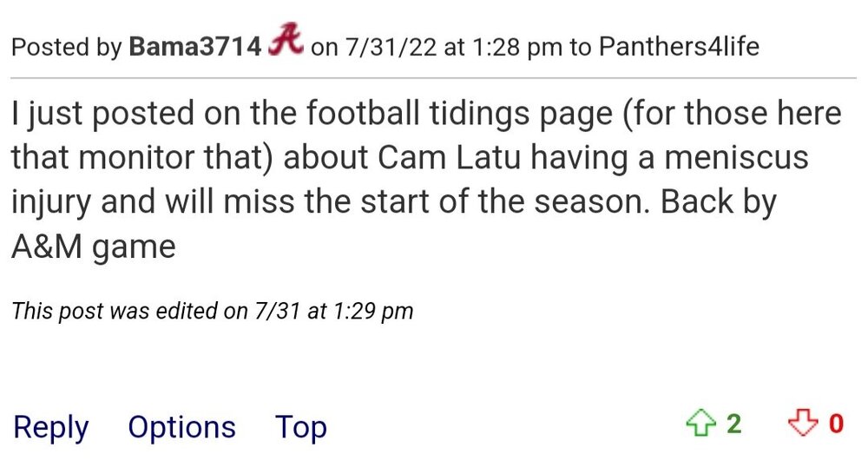Click the post date 7/31/22
Screen dimensions: 868x474
391,46
